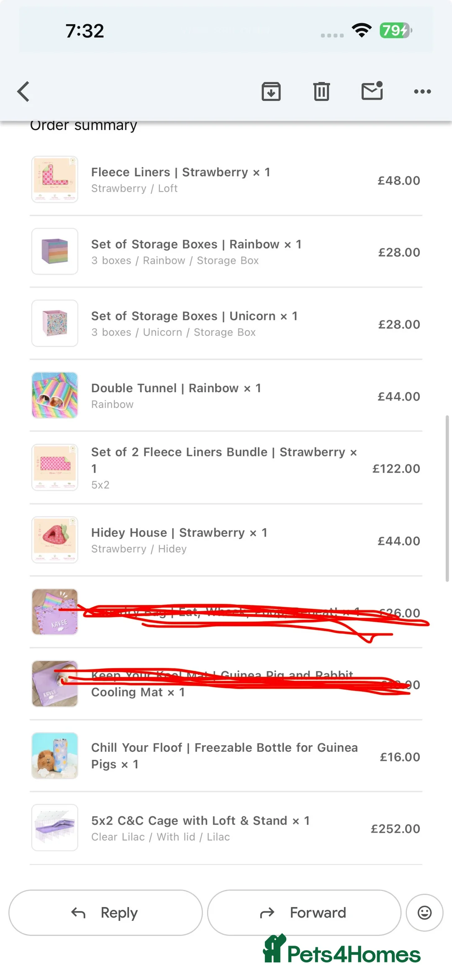The image size is (452, 980).
Task: Archive this email
Action: [271, 91]
